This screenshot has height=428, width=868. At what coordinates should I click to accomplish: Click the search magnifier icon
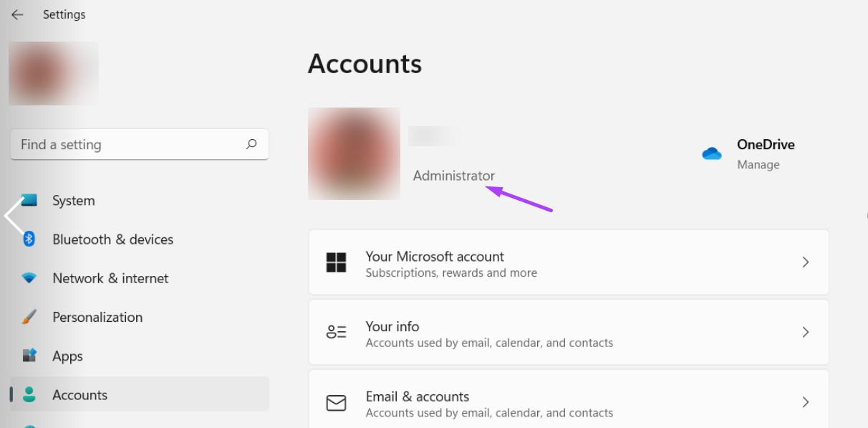click(x=251, y=144)
